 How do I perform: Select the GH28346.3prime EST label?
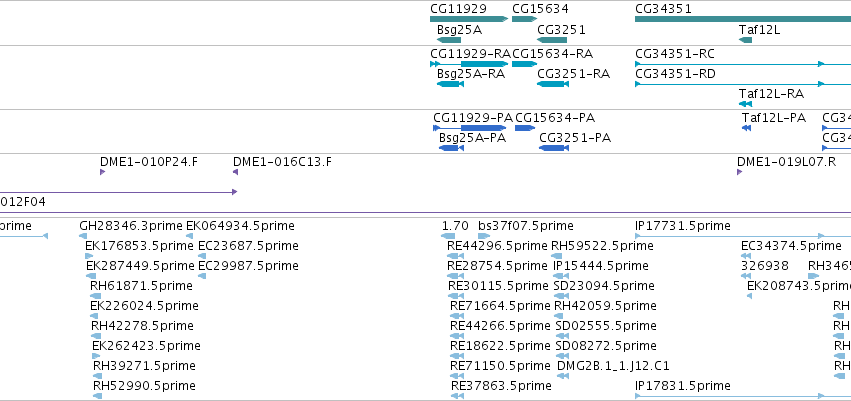[x=131, y=226]
